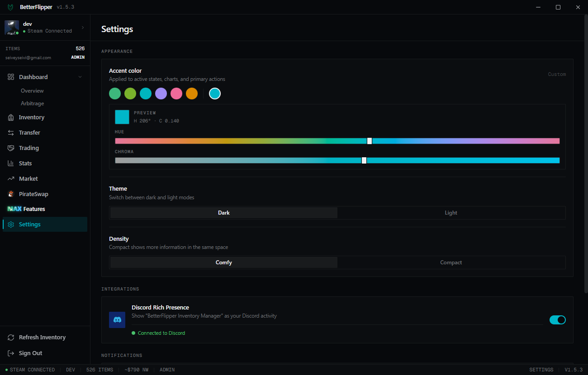Click the seiveyseivi@gmail.com email text
588x375 pixels.
28,58
